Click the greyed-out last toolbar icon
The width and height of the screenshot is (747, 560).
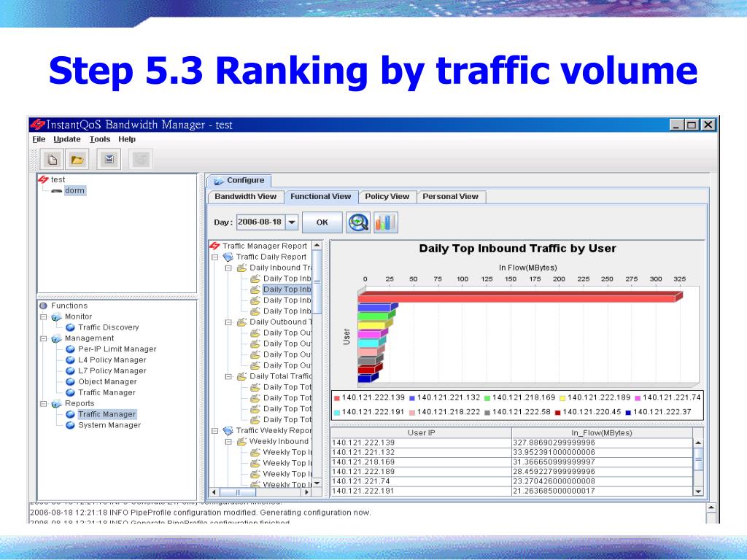141,160
